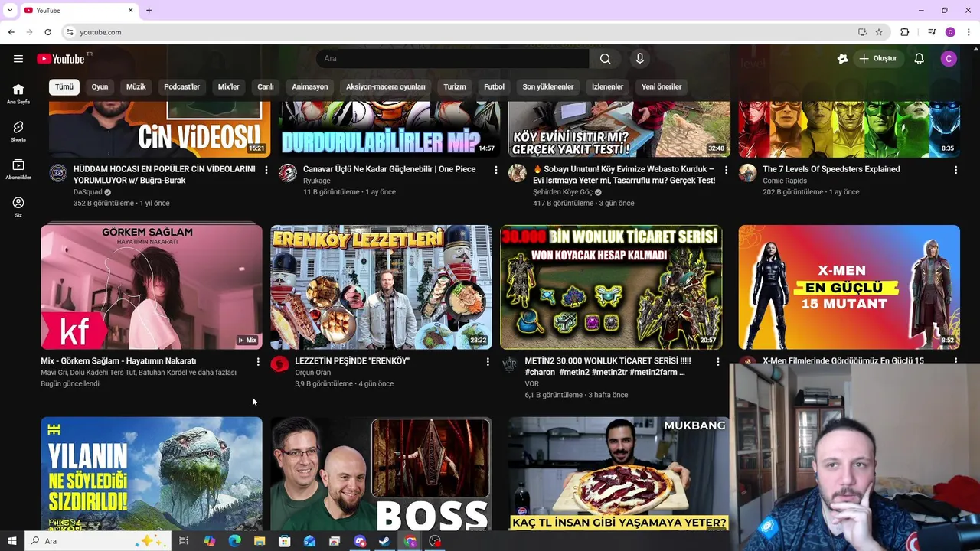Select the Turizm filter chip
The image size is (980, 551).
click(x=455, y=86)
